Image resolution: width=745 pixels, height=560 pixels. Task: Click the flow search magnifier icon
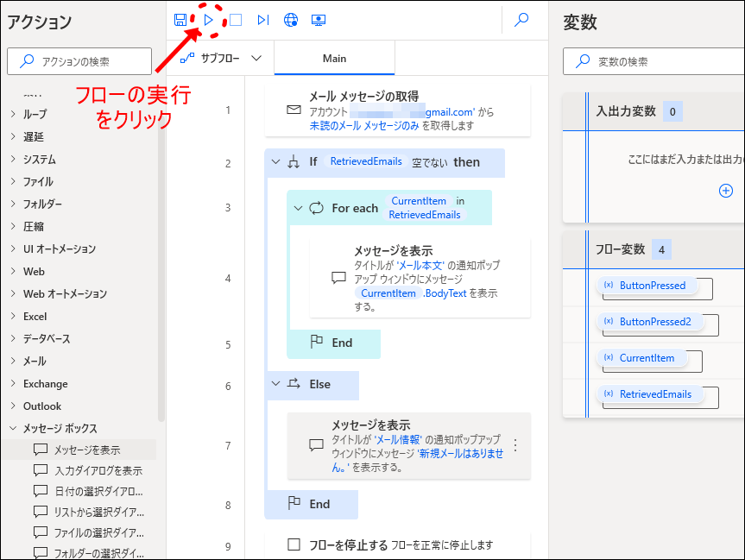tap(521, 20)
